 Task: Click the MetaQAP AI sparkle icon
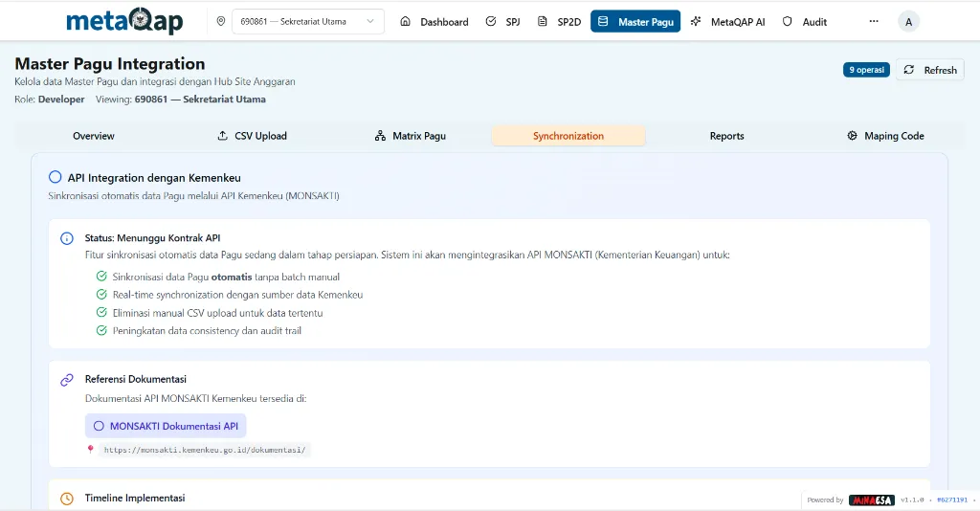696,21
